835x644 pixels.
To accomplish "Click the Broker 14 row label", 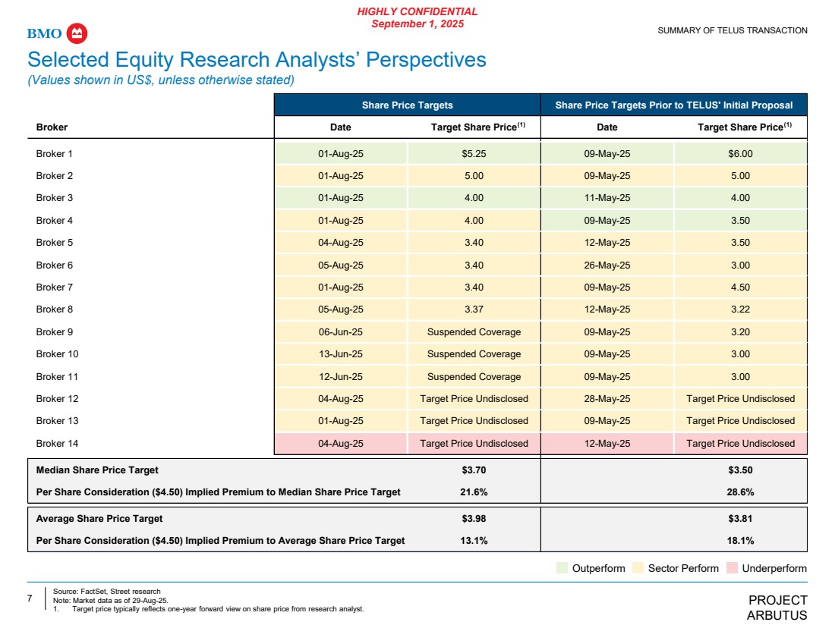I will [57, 444].
